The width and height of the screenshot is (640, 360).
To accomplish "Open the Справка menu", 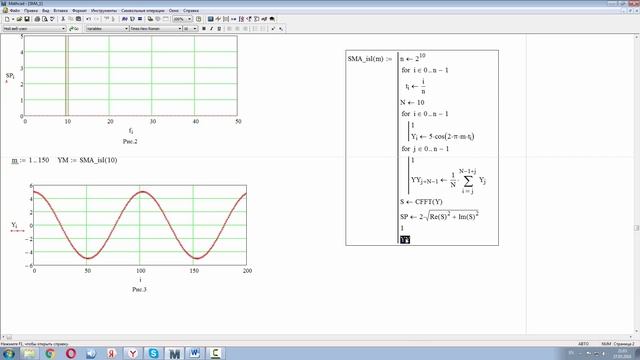I will coord(191,11).
